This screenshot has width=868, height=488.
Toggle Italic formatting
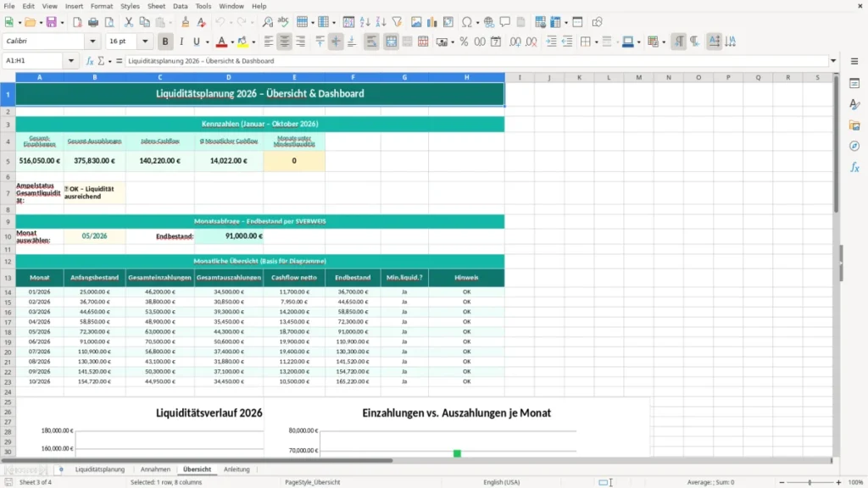pyautogui.click(x=181, y=42)
